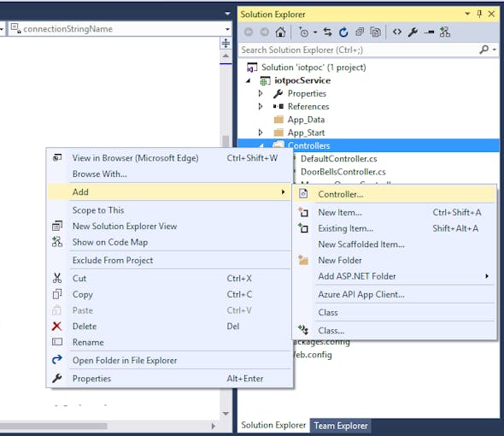
Task: Click the editor horizontal scrollbar right arrow
Action: (x=214, y=426)
